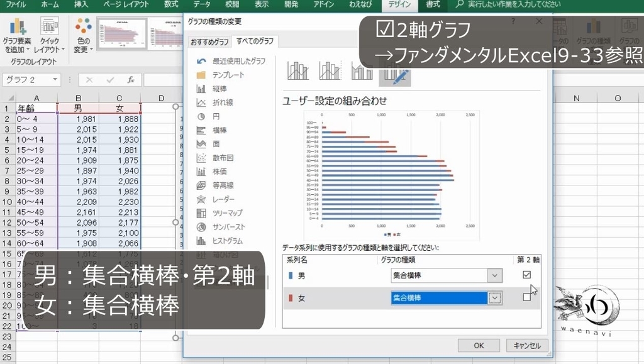Select the first chart style thumbnail

point(122,34)
